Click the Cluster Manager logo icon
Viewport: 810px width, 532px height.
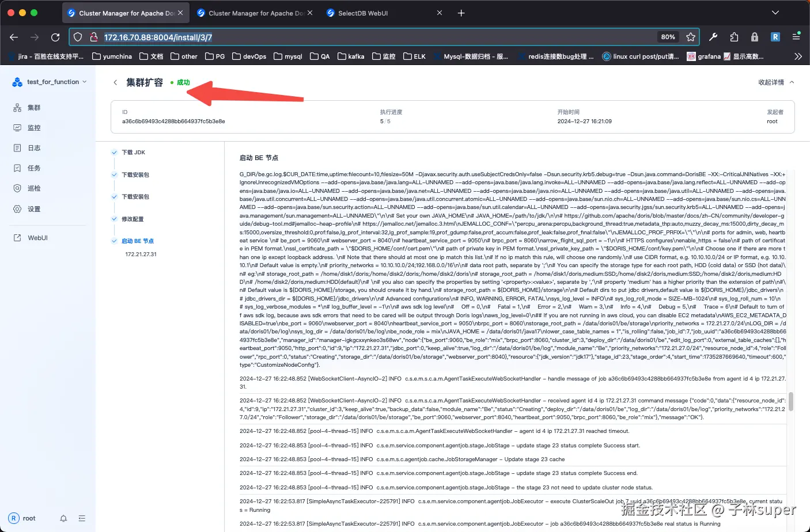pyautogui.click(x=17, y=82)
